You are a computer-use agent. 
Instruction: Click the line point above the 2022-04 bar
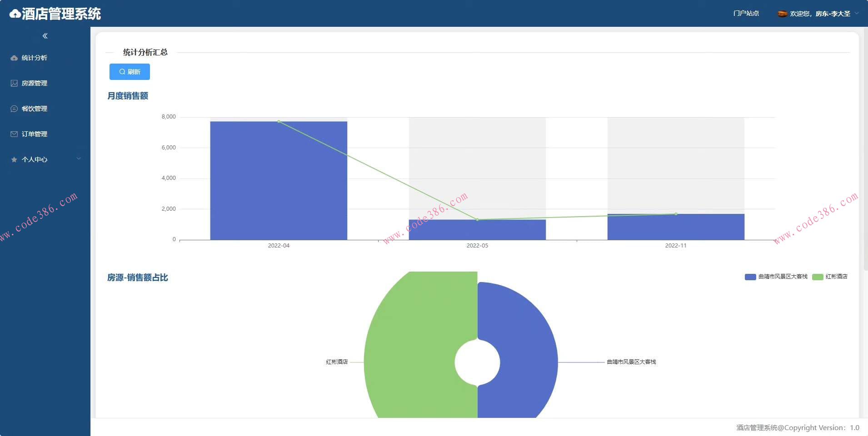coord(279,121)
